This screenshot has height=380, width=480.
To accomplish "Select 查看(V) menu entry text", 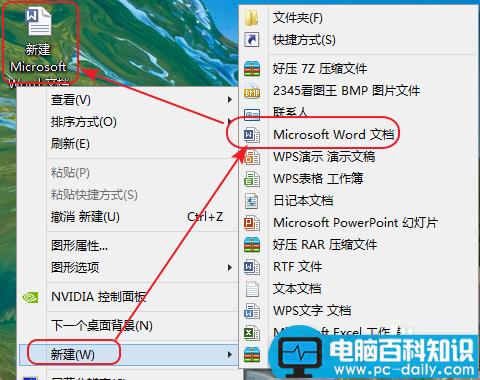I will pos(71,100).
